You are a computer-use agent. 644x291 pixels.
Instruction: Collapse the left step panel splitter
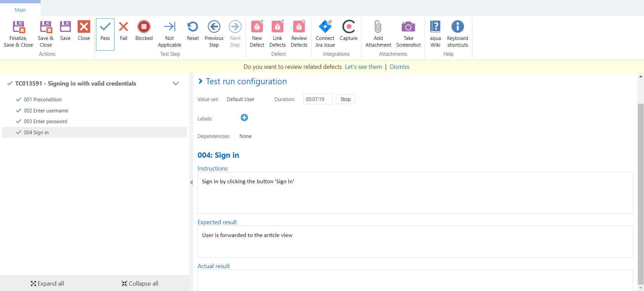(191, 182)
